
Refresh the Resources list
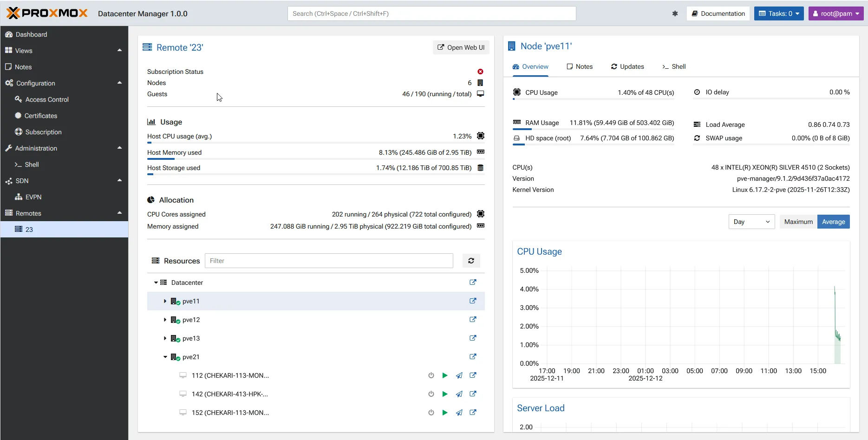[x=471, y=261]
